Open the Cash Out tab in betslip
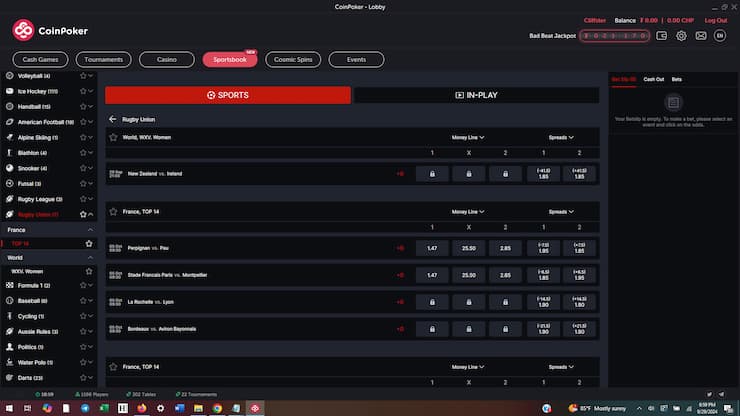Image resolution: width=740 pixels, height=416 pixels. (x=654, y=79)
